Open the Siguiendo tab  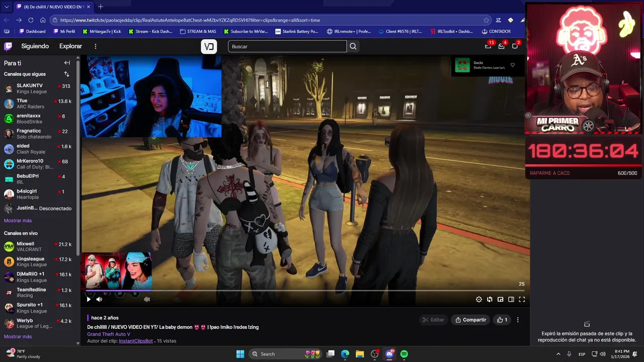[x=35, y=46]
